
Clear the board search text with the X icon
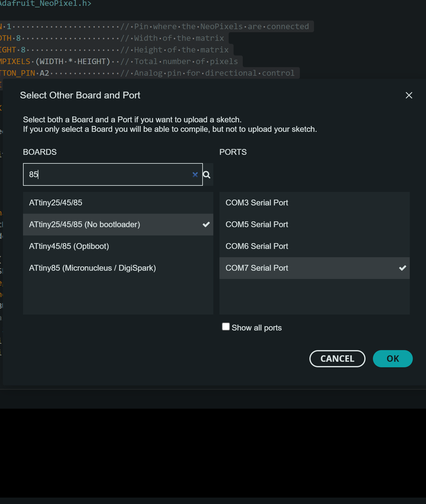195,174
